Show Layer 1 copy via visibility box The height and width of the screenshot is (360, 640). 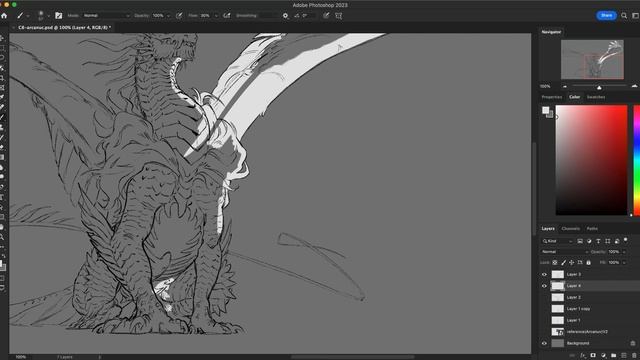click(544, 309)
